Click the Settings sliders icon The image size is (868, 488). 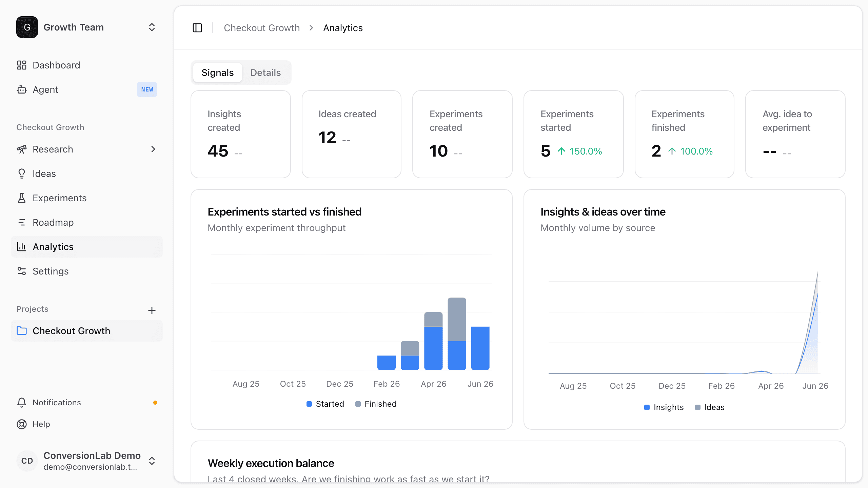[x=22, y=271]
